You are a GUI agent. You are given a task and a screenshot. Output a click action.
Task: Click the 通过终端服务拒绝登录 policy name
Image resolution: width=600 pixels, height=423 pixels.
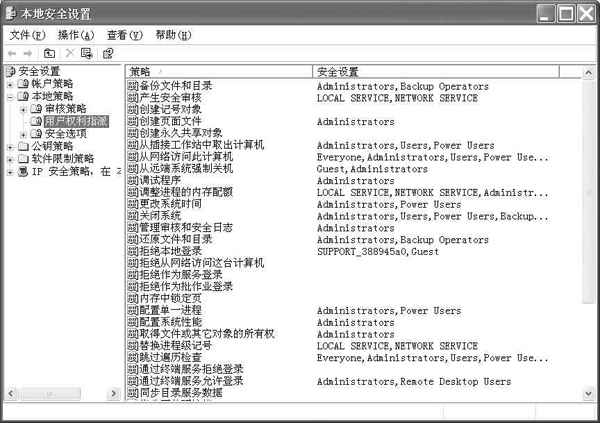(x=191, y=369)
